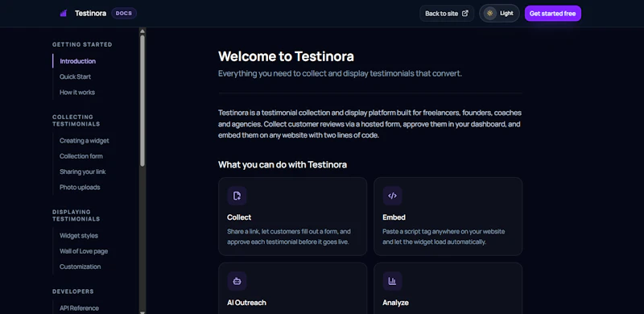Open the Wall of Love page link
The image size is (644, 314).
[84, 251]
